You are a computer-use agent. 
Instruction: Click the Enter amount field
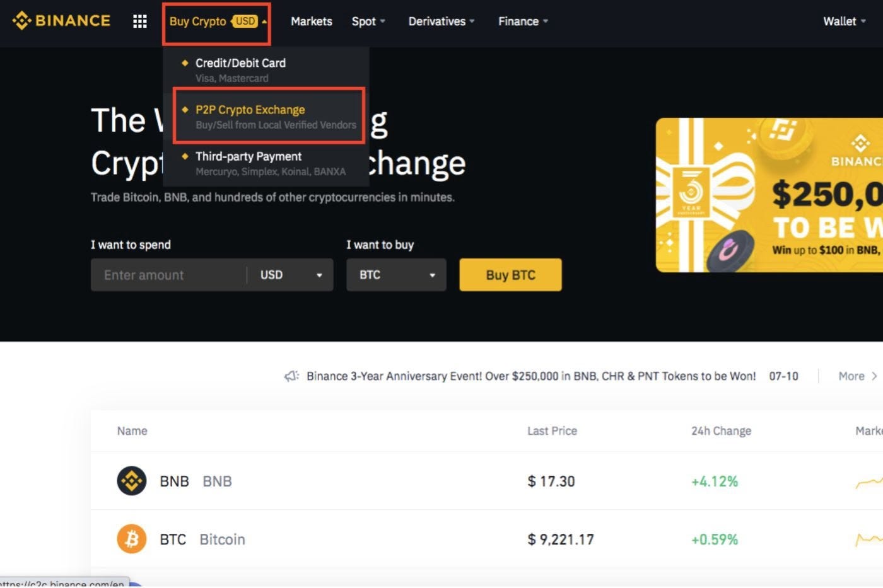[169, 275]
